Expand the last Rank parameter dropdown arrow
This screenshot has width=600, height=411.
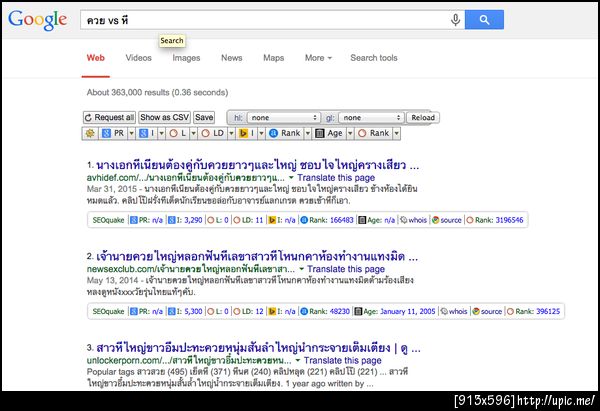(x=397, y=133)
